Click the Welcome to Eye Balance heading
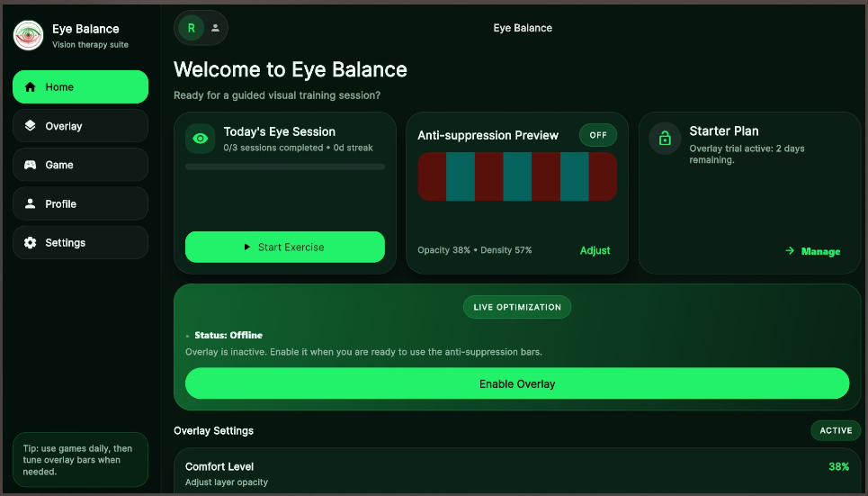Image resolution: width=868 pixels, height=496 pixels. [x=290, y=70]
